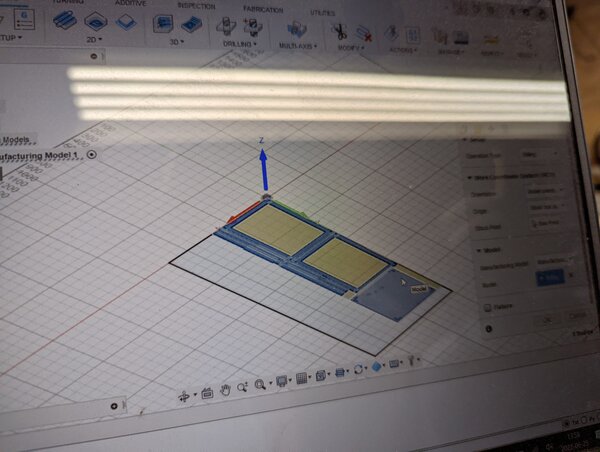Image resolution: width=600 pixels, height=452 pixels.
Task: Click the round toggle button on bottom-left panel
Action: pos(114,406)
